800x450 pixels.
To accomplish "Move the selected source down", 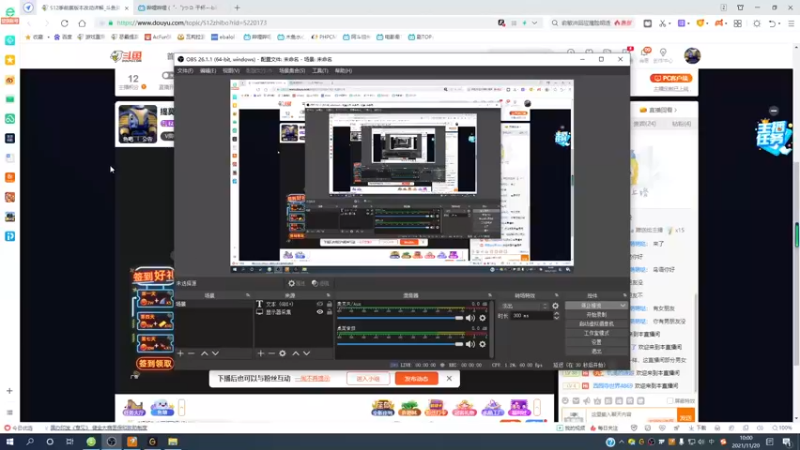I will click(307, 353).
